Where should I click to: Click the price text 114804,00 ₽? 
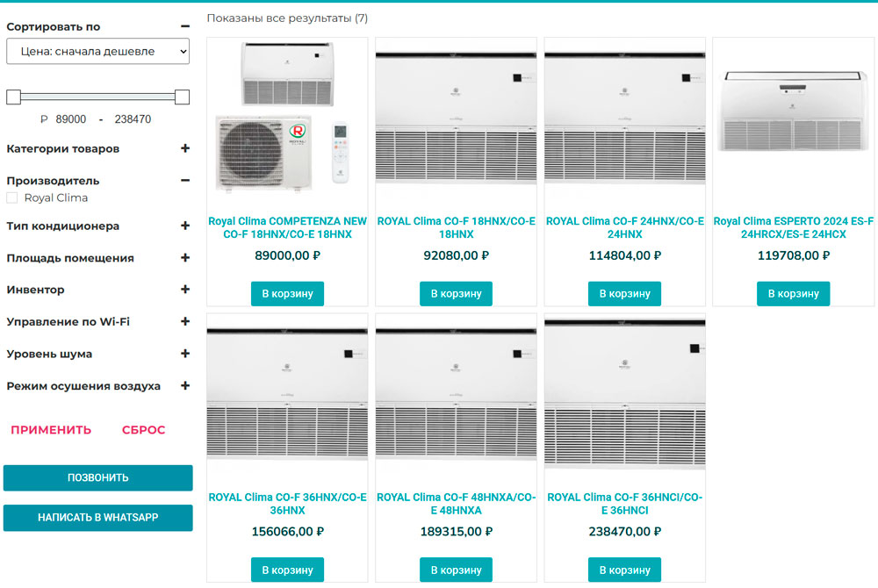(x=625, y=255)
